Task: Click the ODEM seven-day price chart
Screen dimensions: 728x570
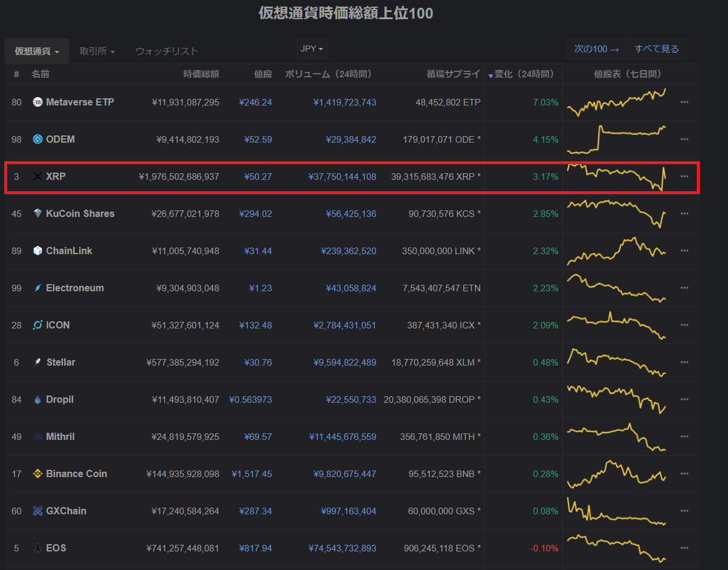Action: click(x=616, y=140)
